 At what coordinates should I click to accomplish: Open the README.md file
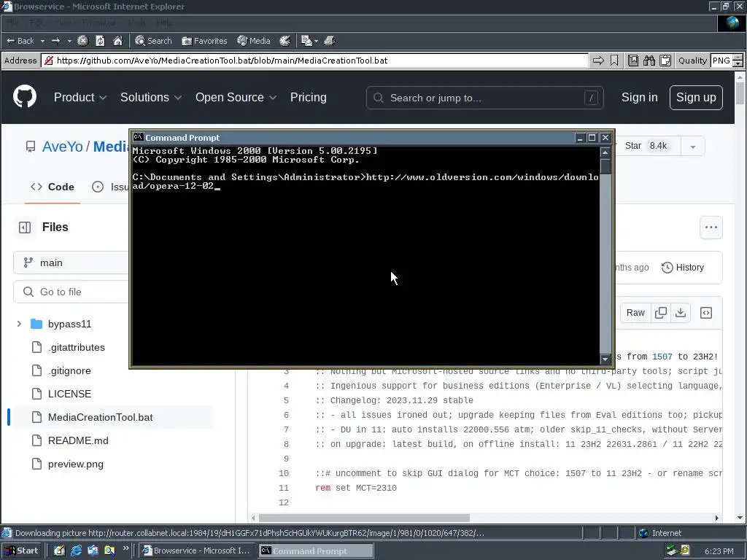[x=78, y=440]
